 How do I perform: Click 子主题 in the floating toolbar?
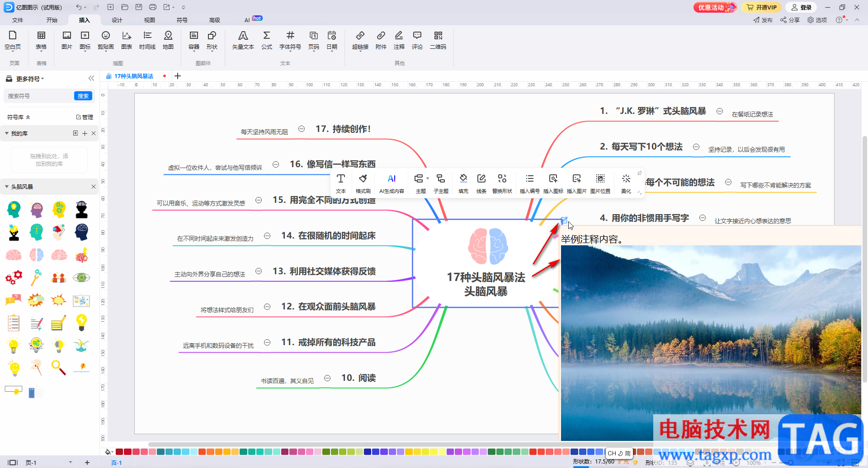pyautogui.click(x=441, y=183)
